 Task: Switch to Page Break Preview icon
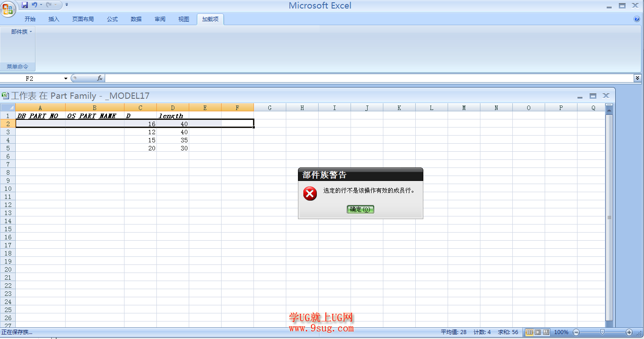tap(546, 332)
